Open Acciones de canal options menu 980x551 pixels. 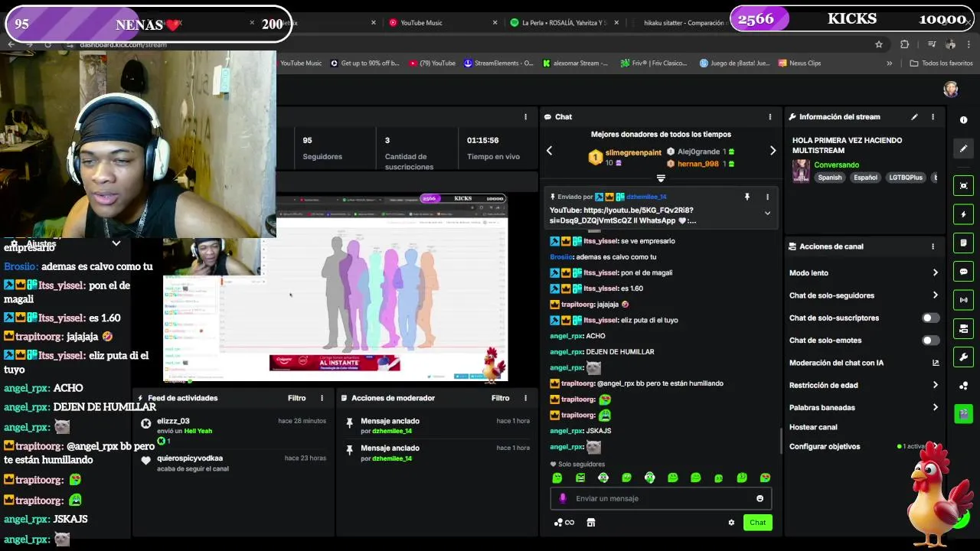click(x=933, y=246)
